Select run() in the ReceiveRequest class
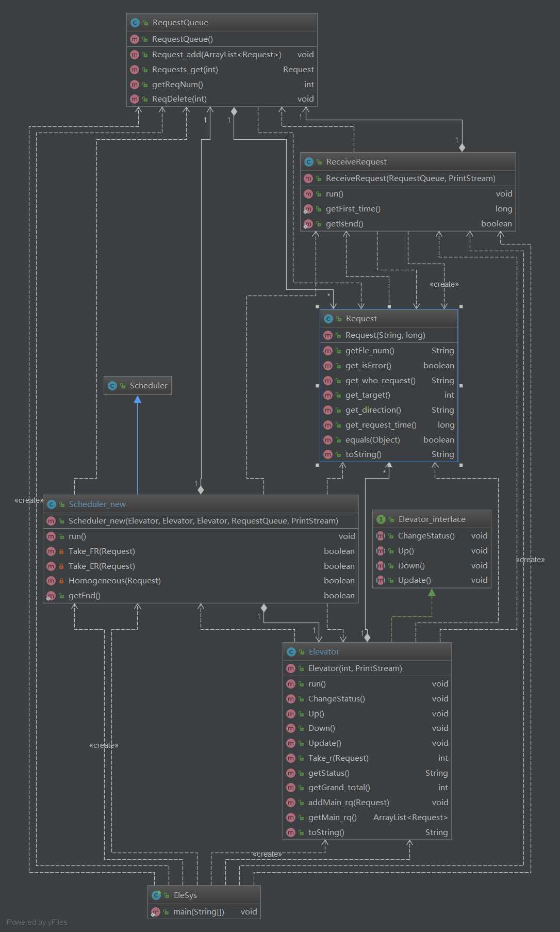This screenshot has width=560, height=932. [x=408, y=194]
